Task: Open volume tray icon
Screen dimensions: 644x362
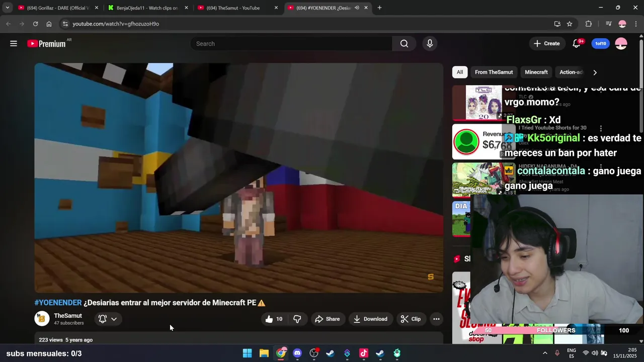Action: [595, 353]
